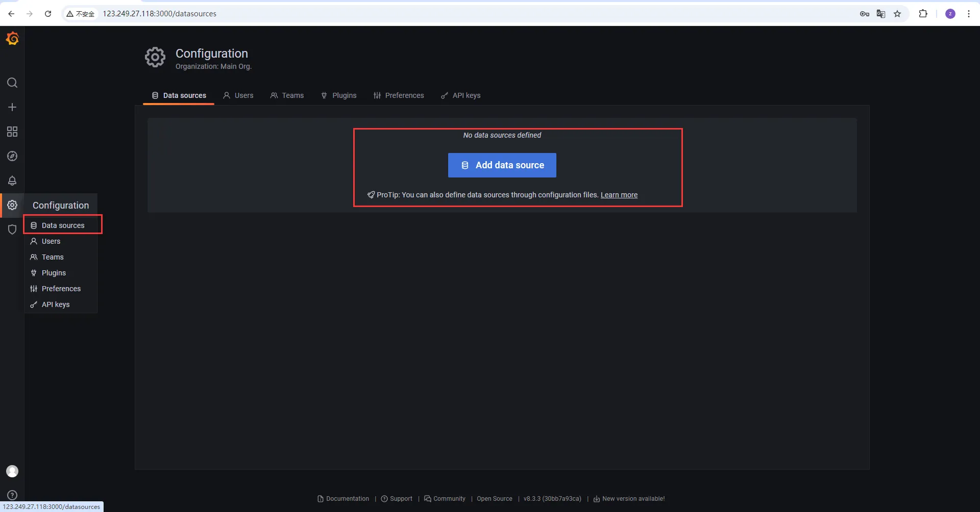Switch to the Users tab
Screen dimensions: 980x512
[238, 95]
